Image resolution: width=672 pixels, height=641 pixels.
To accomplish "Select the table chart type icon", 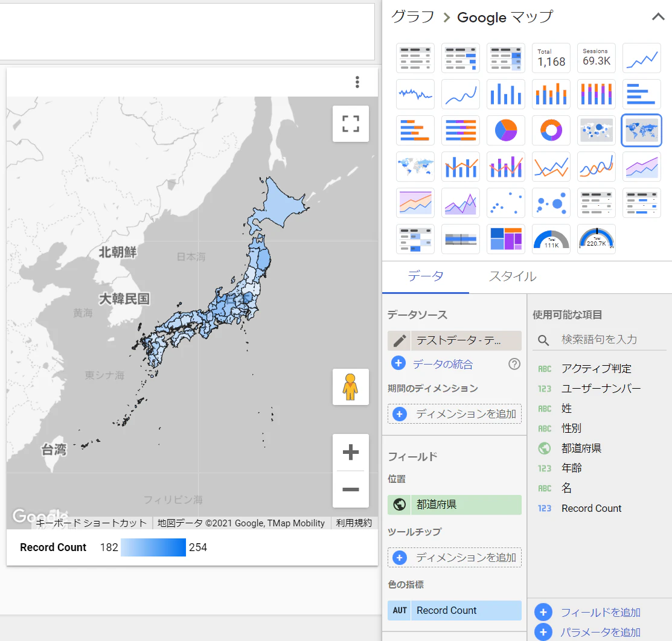I will click(x=415, y=58).
